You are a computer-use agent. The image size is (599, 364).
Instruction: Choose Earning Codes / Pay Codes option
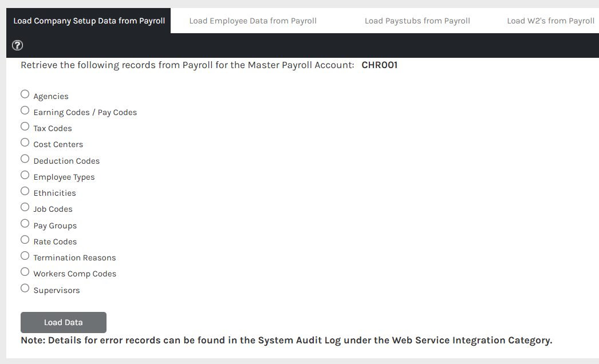[x=25, y=110]
